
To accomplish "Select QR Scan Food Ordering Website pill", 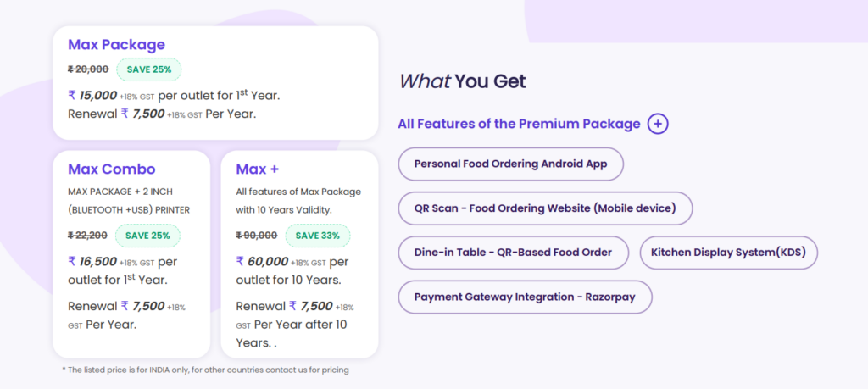I will pos(545,208).
